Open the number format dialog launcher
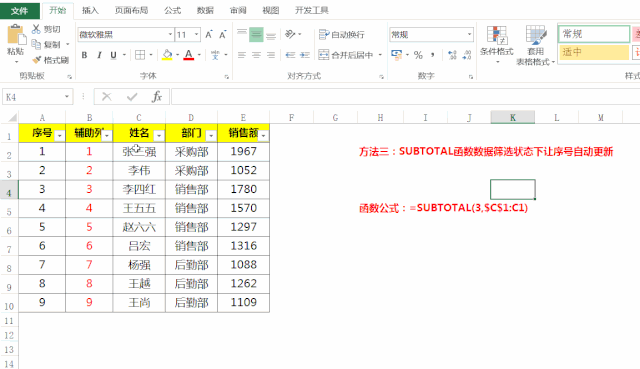The width and height of the screenshot is (640, 369). (x=471, y=76)
